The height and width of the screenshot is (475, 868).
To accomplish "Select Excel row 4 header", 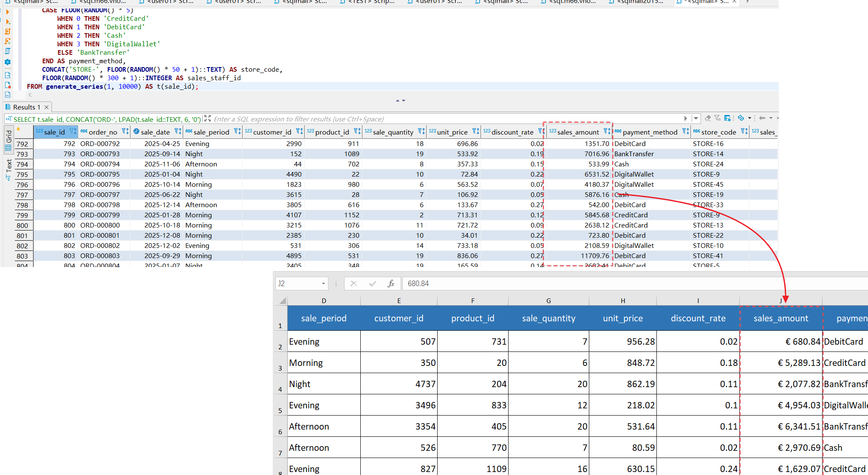I will 280,384.
